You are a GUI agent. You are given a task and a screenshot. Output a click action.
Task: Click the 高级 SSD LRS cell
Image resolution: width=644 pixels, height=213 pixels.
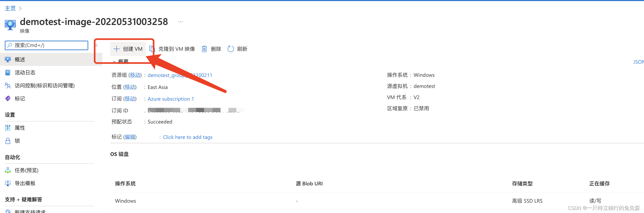(527, 201)
